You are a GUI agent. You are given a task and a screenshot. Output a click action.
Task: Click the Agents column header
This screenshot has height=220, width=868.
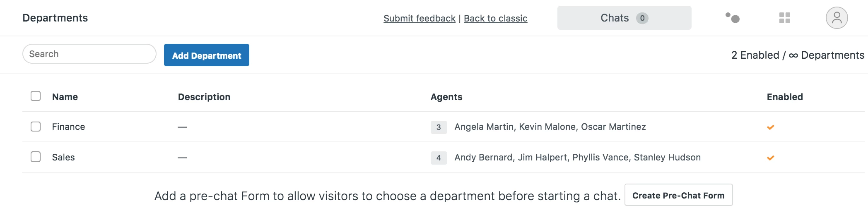(446, 97)
